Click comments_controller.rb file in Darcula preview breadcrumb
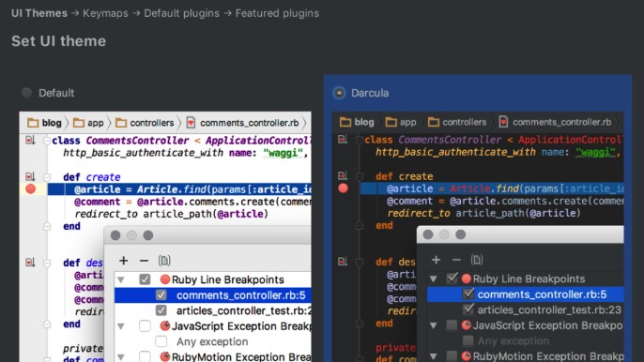 coord(556,122)
